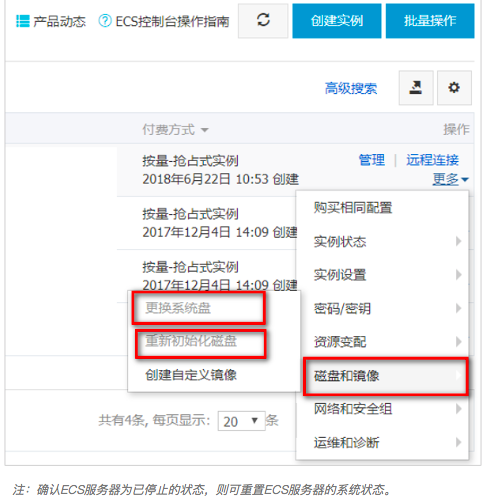483x504 pixels.
Task: Click the 远程连接 link
Action: pos(432,160)
